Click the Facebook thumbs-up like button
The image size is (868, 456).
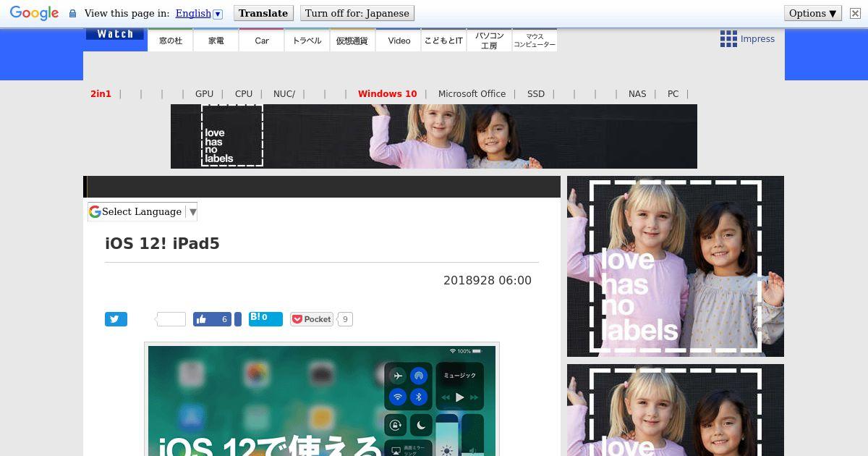coord(212,319)
